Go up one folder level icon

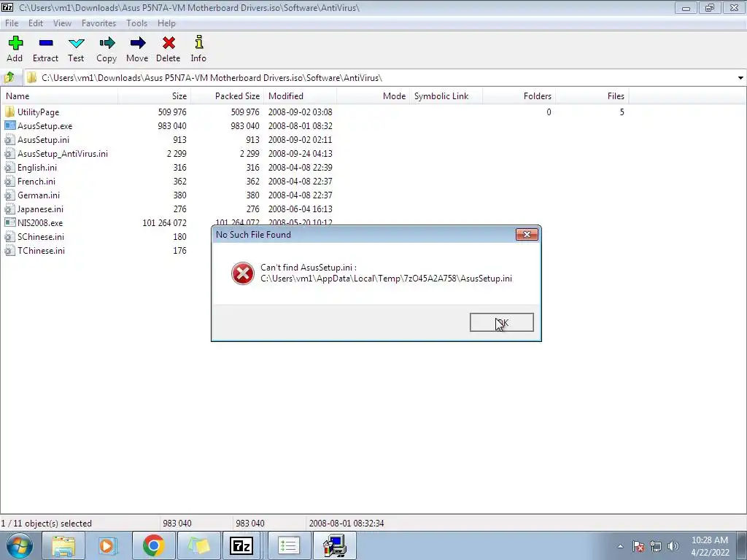(x=9, y=77)
